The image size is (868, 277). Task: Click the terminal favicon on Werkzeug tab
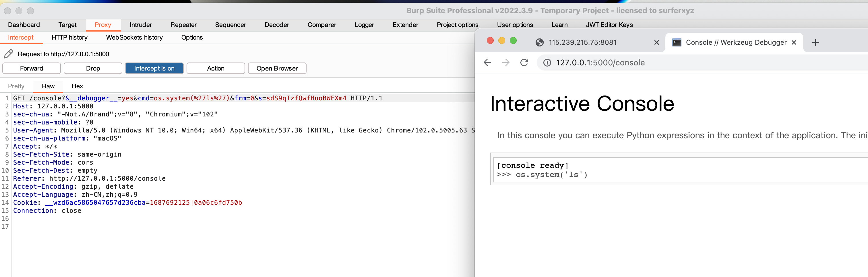tap(677, 42)
